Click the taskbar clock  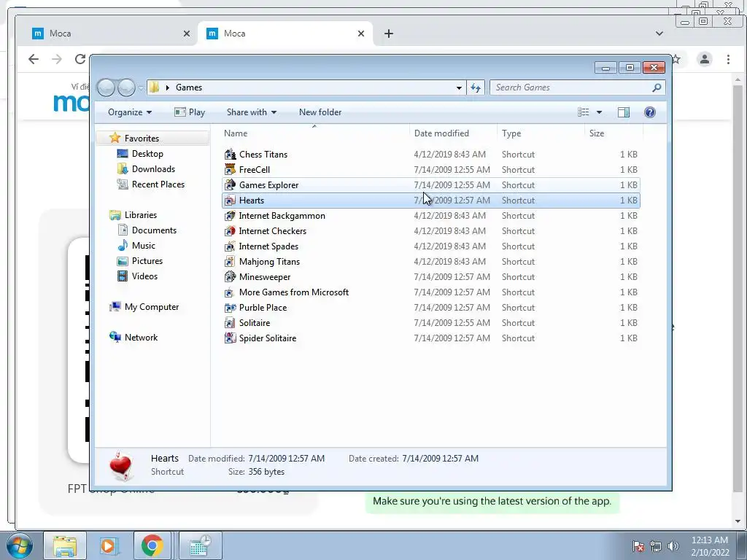[x=710, y=546]
